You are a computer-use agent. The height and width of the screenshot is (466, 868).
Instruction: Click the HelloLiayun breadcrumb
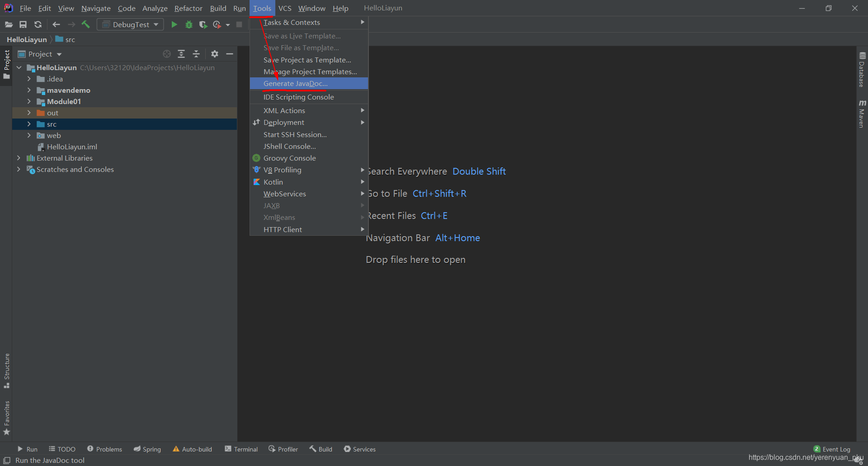27,39
